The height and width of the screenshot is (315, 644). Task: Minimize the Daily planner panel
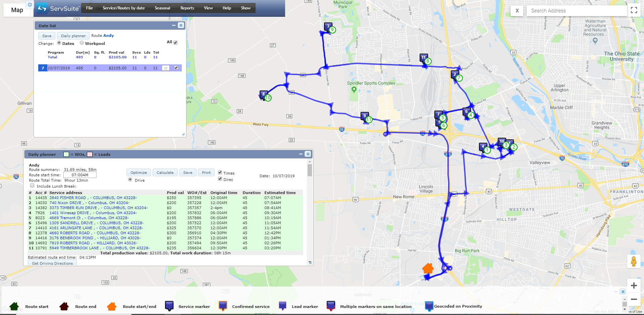(301, 154)
